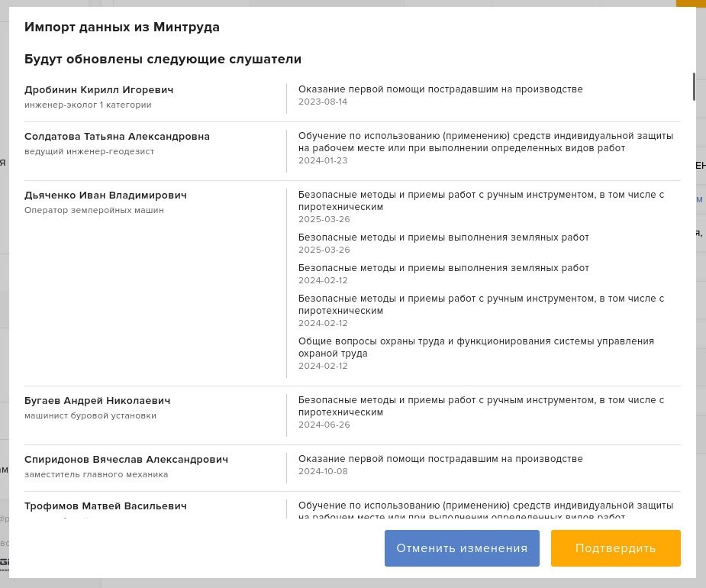Click position заместитель главного механика

click(x=96, y=474)
